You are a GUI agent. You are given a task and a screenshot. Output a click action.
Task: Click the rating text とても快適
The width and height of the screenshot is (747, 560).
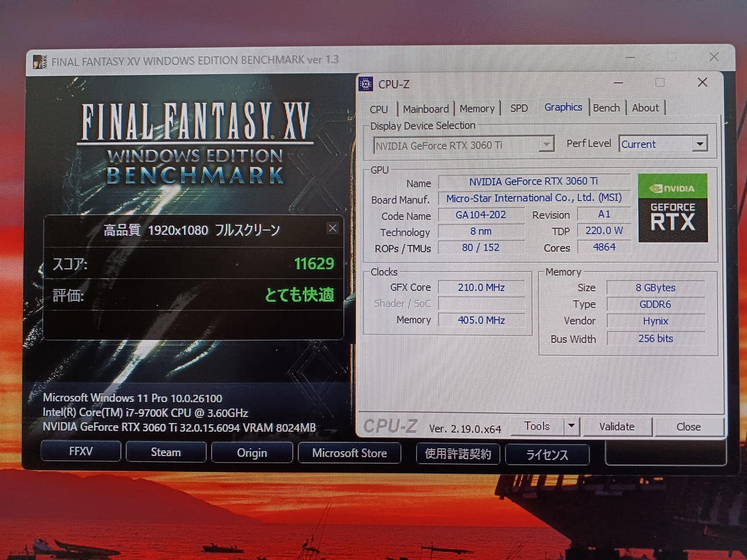click(299, 295)
